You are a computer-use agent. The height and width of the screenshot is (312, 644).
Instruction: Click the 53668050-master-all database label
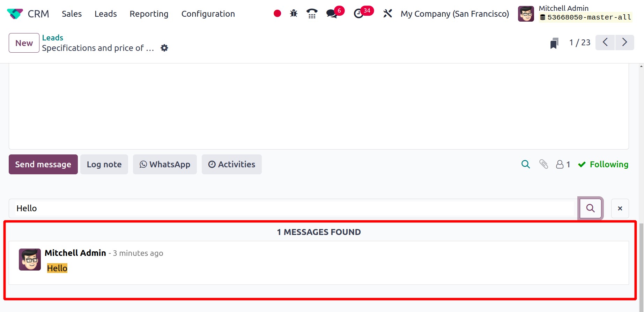coord(586,17)
